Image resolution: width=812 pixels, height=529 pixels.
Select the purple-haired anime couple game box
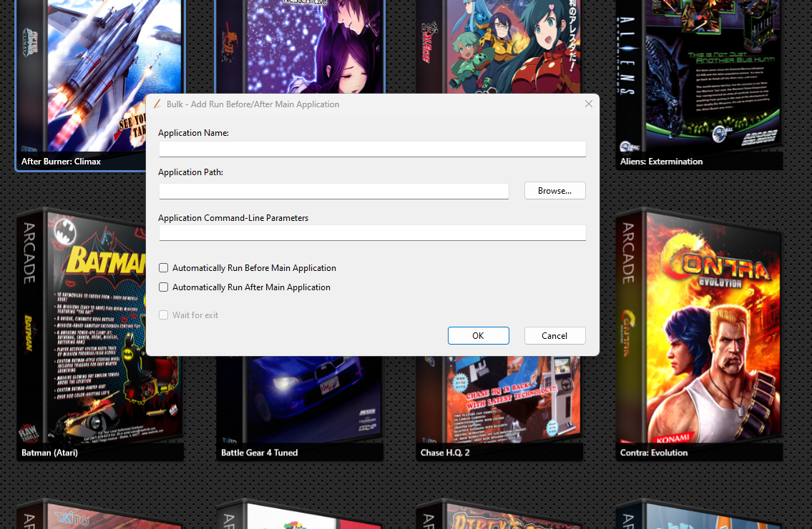tap(300, 46)
